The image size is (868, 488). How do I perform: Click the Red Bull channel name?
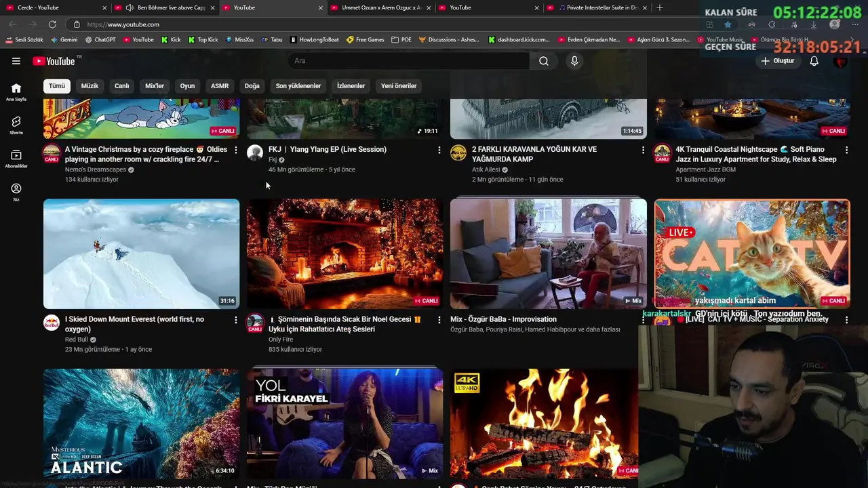coord(77,340)
